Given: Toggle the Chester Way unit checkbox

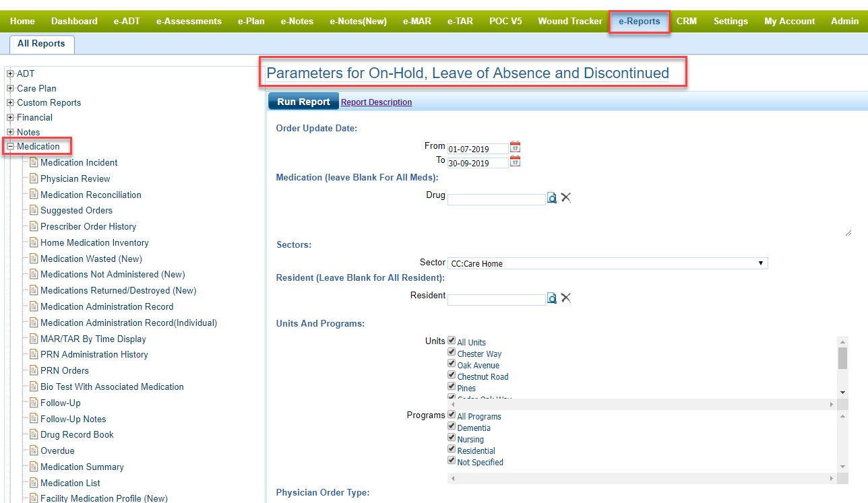Looking at the screenshot, I should point(452,352).
